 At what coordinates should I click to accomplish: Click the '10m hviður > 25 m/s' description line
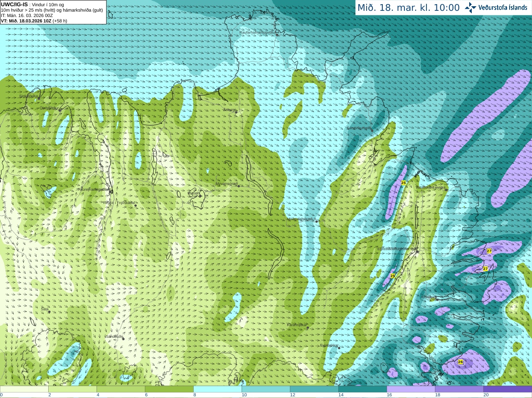click(52, 10)
